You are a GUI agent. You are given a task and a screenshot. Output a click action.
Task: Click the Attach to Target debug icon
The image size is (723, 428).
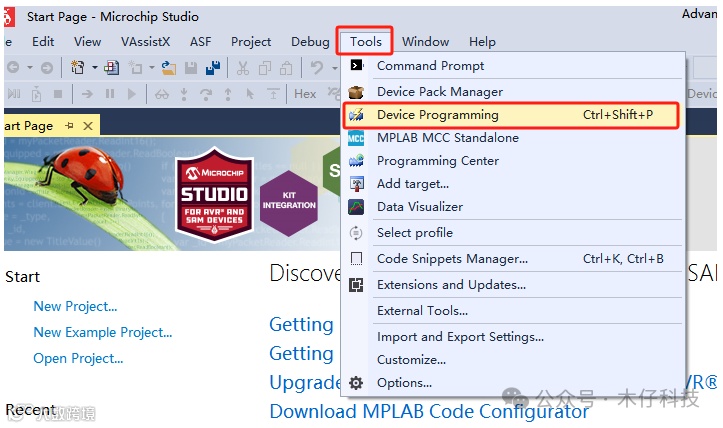[36, 94]
